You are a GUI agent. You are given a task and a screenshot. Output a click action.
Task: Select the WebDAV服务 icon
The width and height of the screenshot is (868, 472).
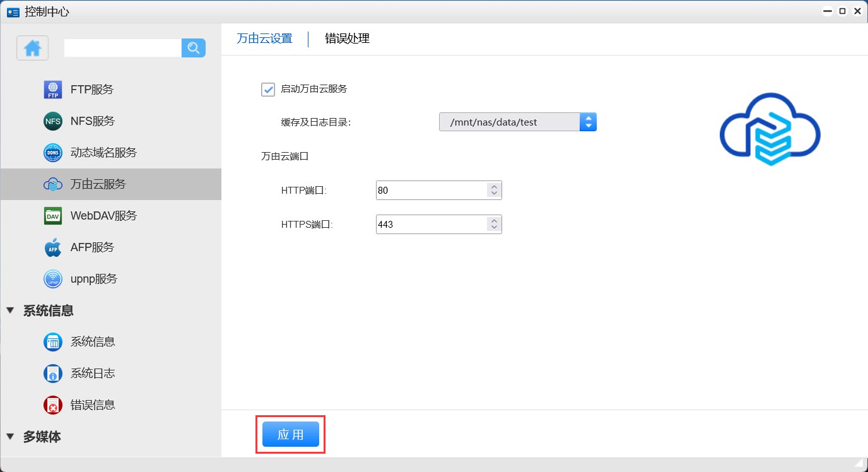coord(53,216)
